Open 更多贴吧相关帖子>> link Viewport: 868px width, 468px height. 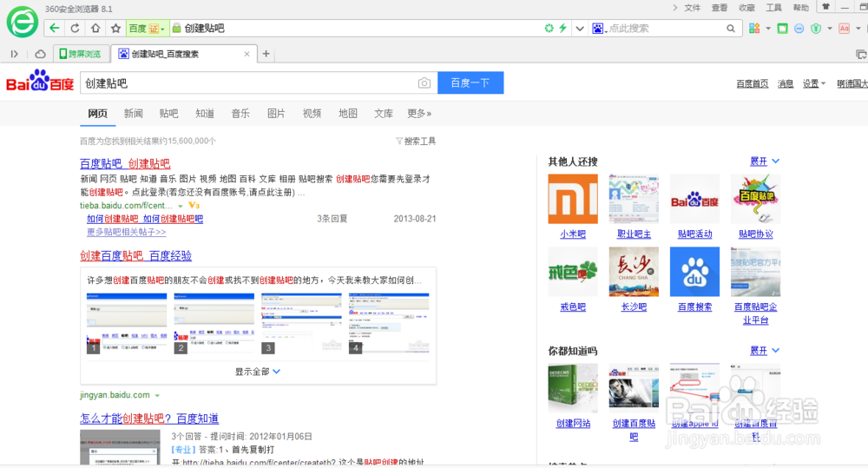[x=126, y=232]
